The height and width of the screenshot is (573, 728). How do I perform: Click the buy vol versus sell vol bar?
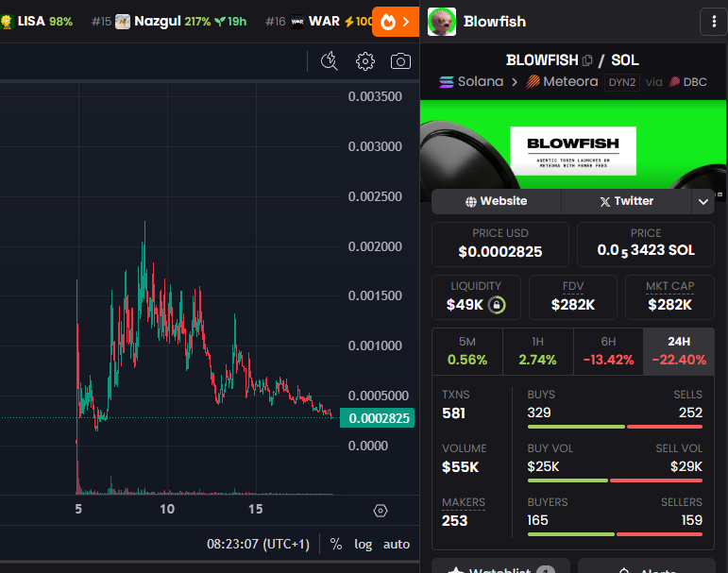(x=615, y=480)
